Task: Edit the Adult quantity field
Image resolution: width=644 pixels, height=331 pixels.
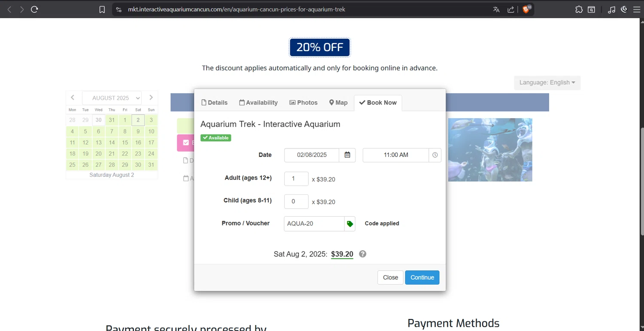Action: click(x=296, y=179)
